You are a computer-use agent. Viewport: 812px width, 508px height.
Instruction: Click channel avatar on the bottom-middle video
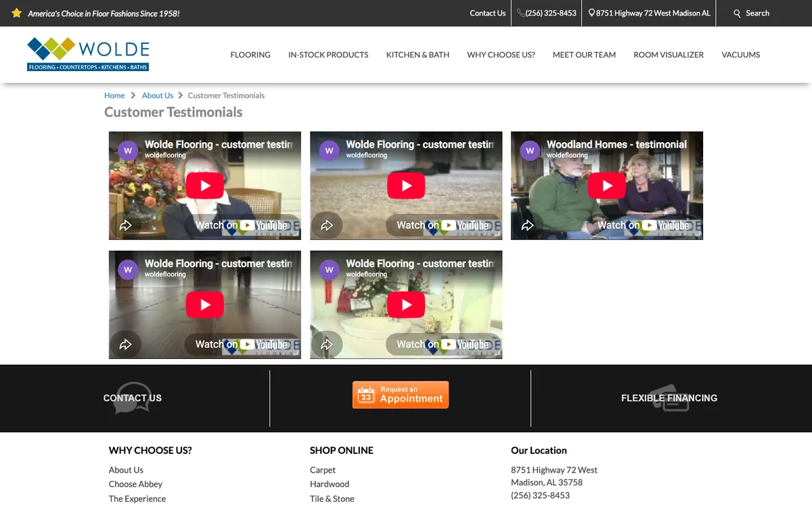329,270
